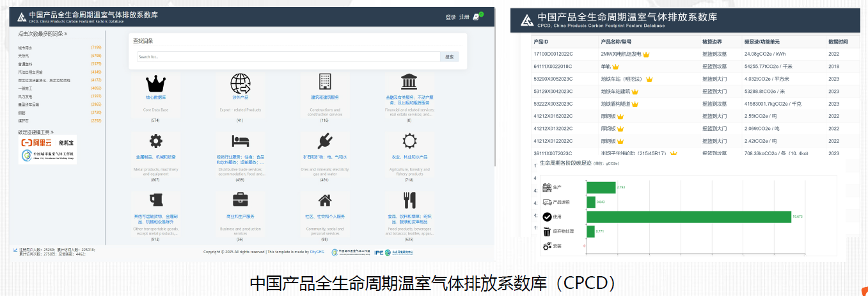Screen dimensions: 868x296
Task: Open the globe icon for 涉外产品
Action: click(241, 83)
